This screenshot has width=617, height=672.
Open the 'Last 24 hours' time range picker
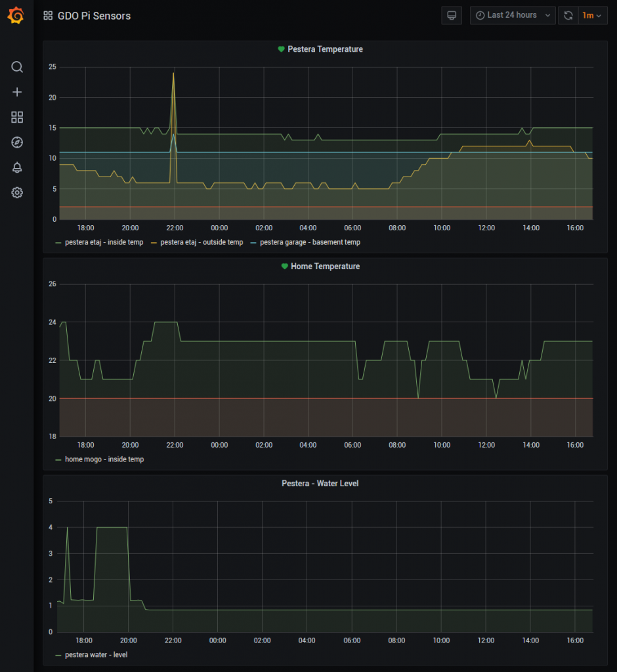pyautogui.click(x=512, y=16)
